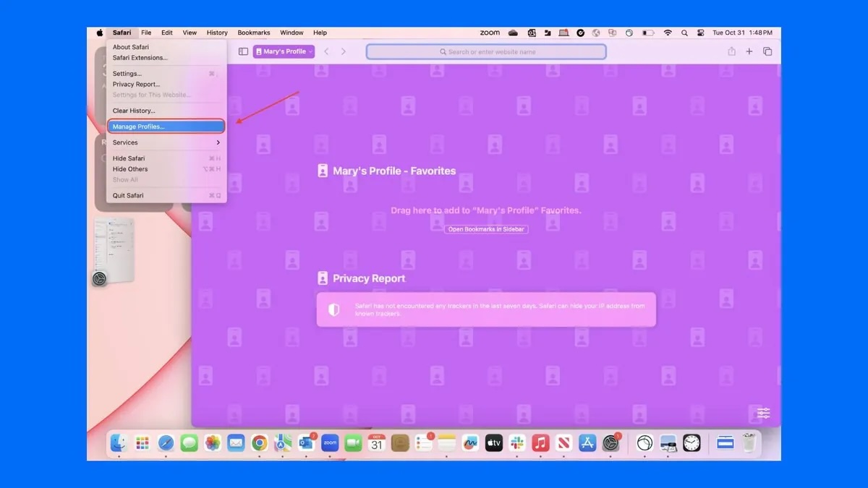The image size is (868, 488).
Task: Open Launchpad from the Dock
Action: pos(142,443)
